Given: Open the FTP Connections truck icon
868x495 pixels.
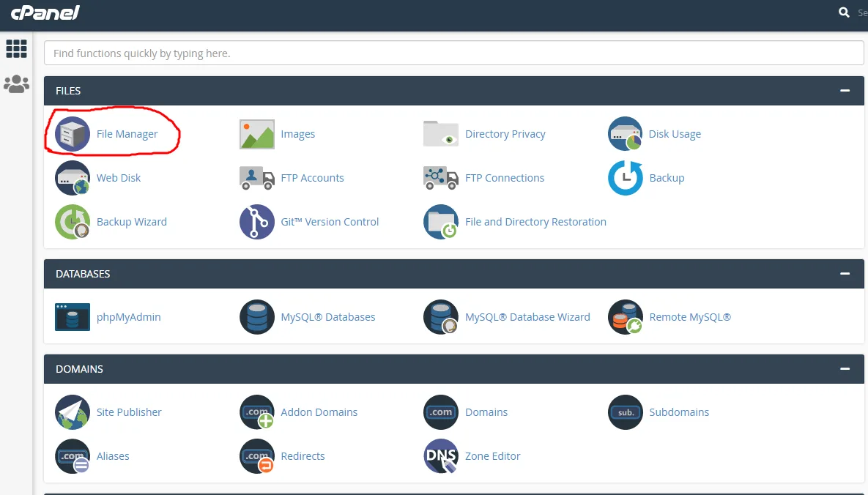Looking at the screenshot, I should tap(441, 178).
